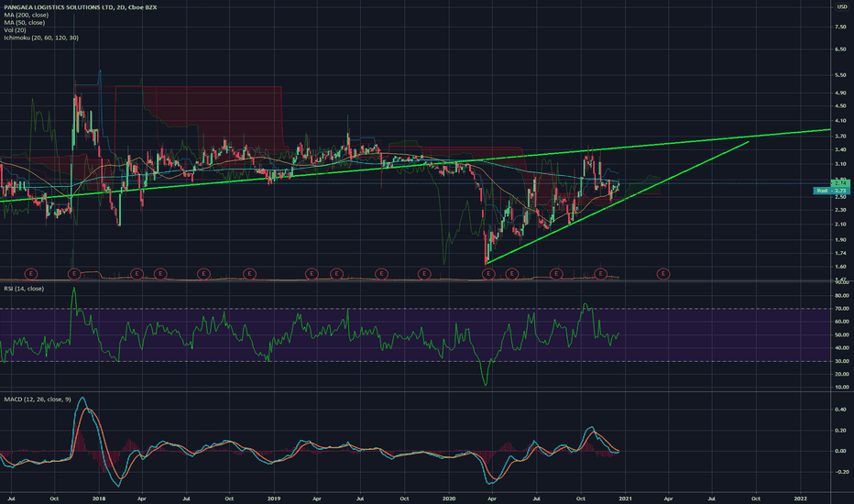Click the upcoming earnings E marker after 2021
The width and height of the screenshot is (854, 504).
coord(662,273)
